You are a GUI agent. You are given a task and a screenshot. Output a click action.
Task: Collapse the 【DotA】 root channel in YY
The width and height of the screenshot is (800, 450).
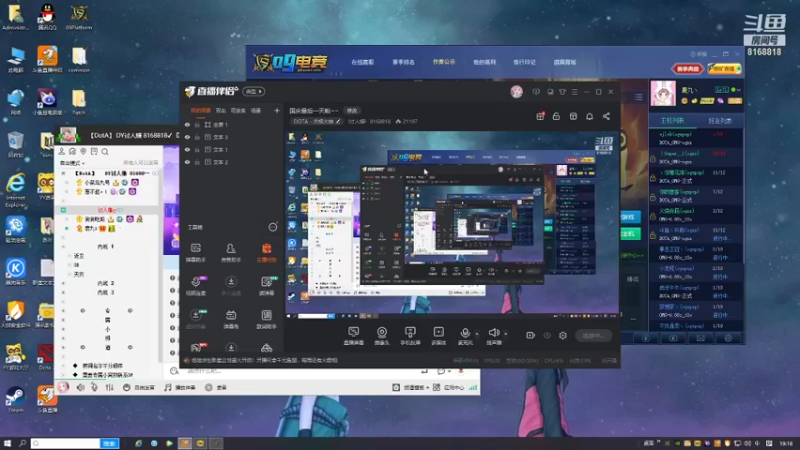(63, 173)
